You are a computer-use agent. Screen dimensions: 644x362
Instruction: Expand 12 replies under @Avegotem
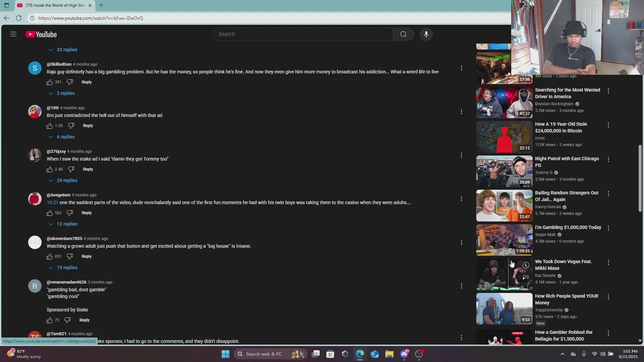[63, 224]
